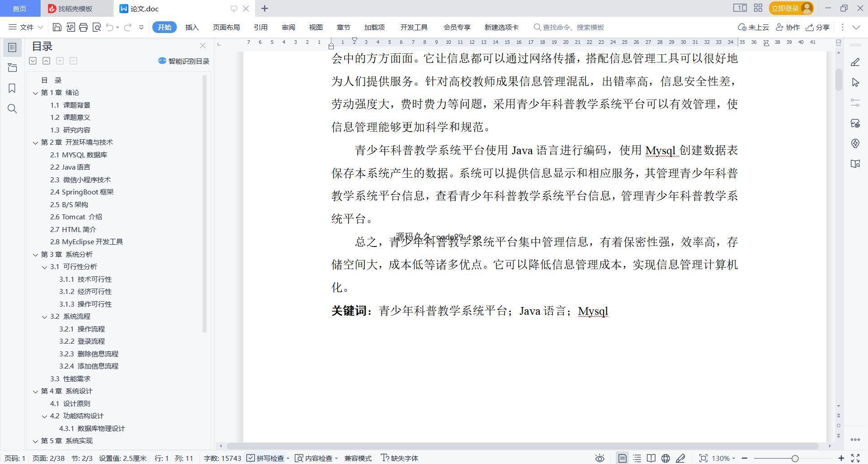Click the vertical document scrollbar thumb
The image size is (868, 464).
click(x=839, y=80)
